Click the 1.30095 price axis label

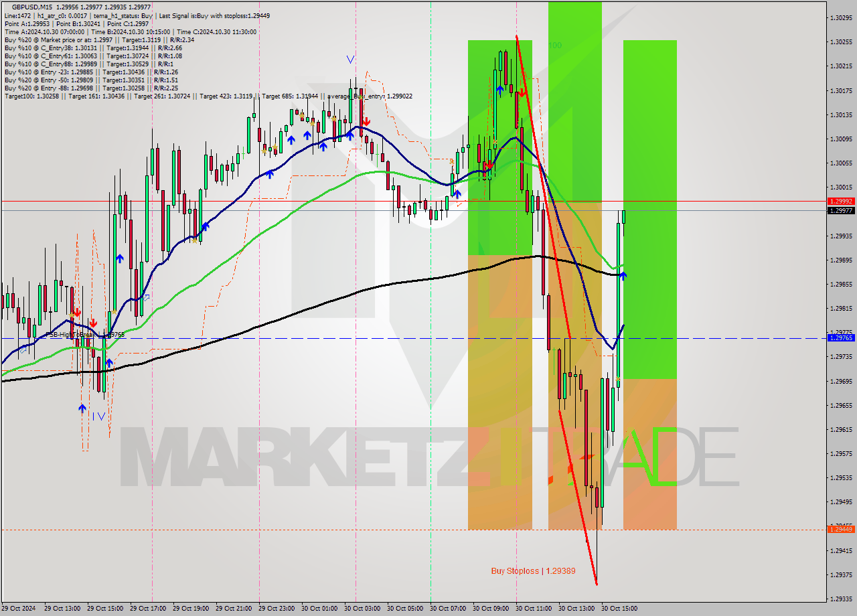(841, 139)
